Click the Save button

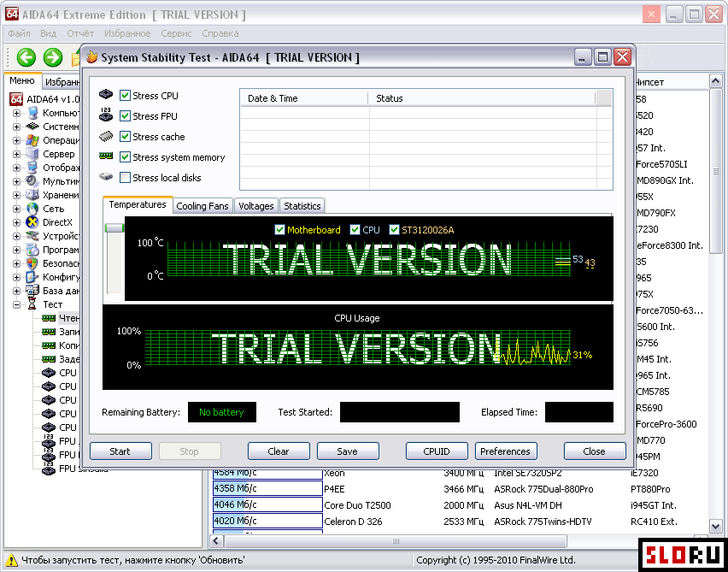click(x=348, y=451)
